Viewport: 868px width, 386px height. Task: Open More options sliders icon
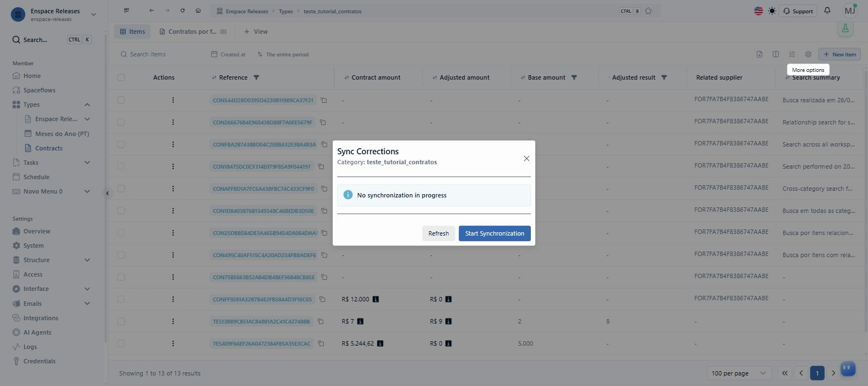[792, 54]
